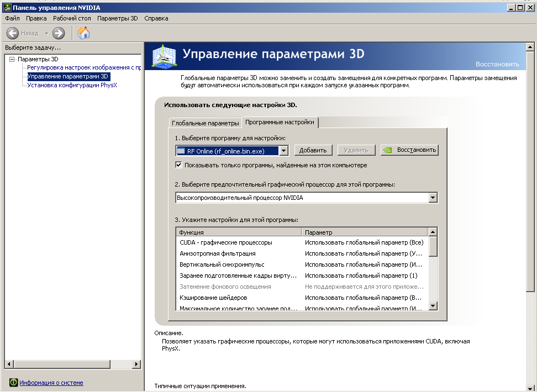Open the Параметры 3D menu
Screen dimensions: 537x392
coord(118,18)
